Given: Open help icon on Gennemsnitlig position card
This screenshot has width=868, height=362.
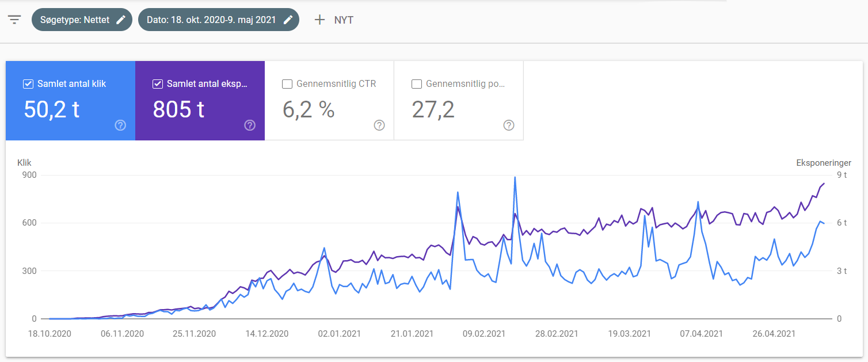Looking at the screenshot, I should click(x=509, y=125).
